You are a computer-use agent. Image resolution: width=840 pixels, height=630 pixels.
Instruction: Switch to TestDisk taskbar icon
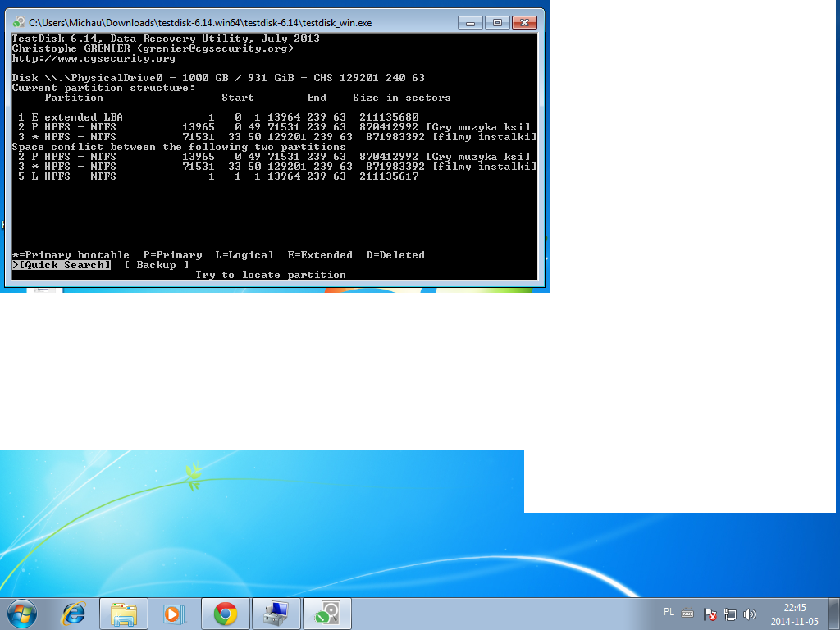tap(327, 614)
